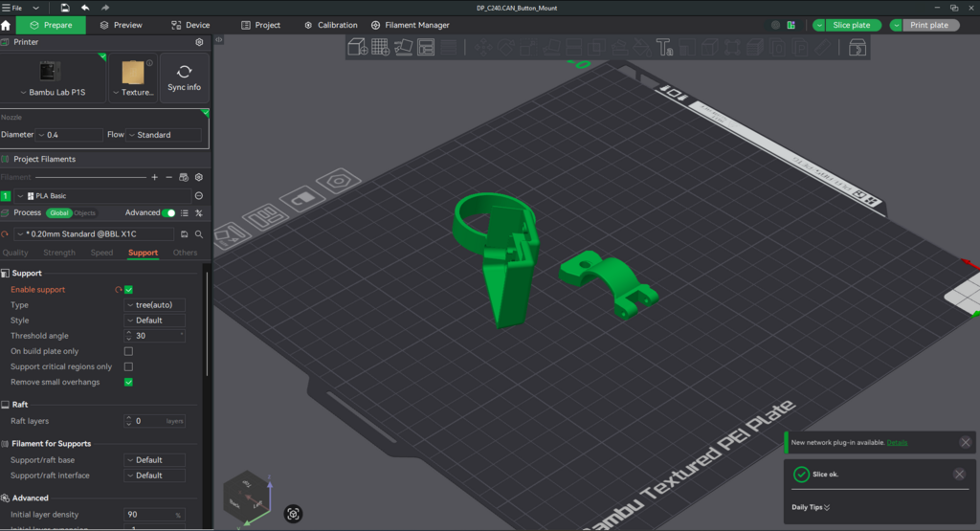Click the Arrange all objects icon
This screenshot has width=980, height=531.
click(426, 48)
